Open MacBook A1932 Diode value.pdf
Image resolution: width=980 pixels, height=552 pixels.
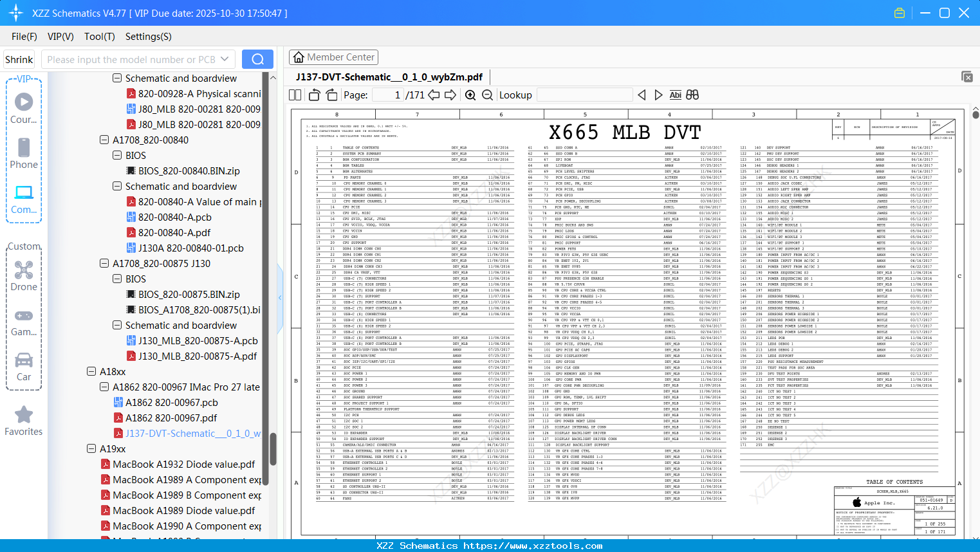click(x=178, y=465)
